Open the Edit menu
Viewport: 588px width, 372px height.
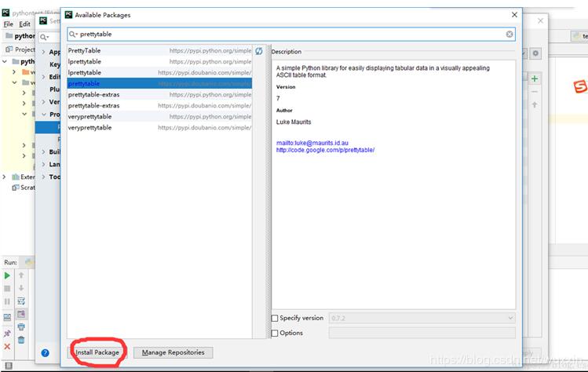25,24
